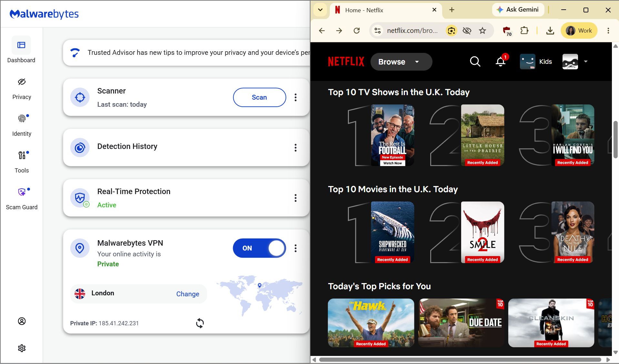Bookmark this page with the star icon
619x364 pixels.
point(482,31)
